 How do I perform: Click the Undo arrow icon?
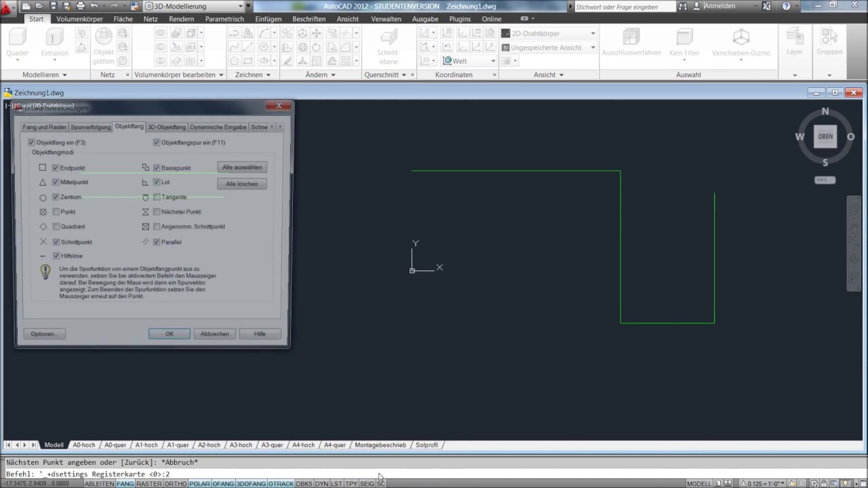[x=94, y=6]
